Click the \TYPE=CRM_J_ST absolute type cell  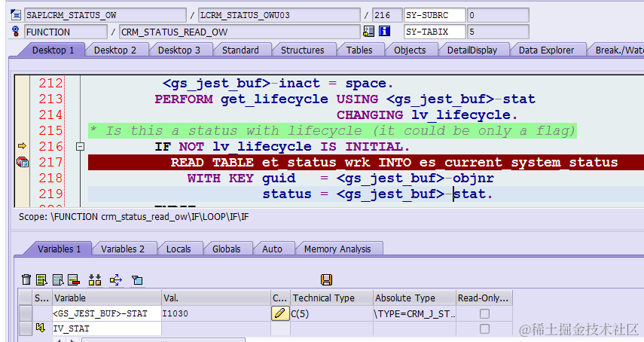pyautogui.click(x=414, y=313)
